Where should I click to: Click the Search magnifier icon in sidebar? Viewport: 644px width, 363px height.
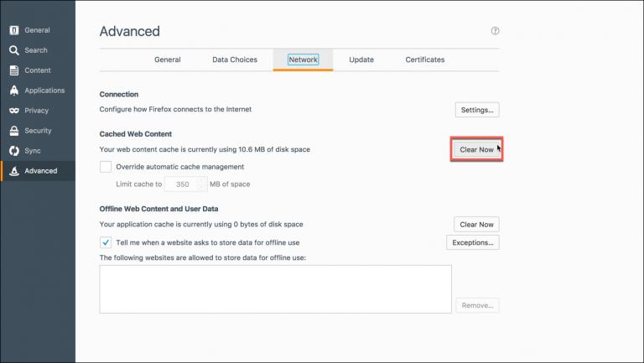(x=14, y=50)
